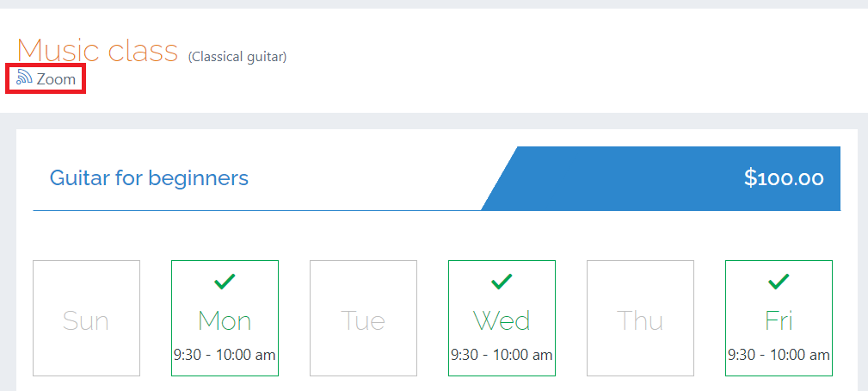
Task: Click the green checkmark on Wednesday
Action: [502, 282]
